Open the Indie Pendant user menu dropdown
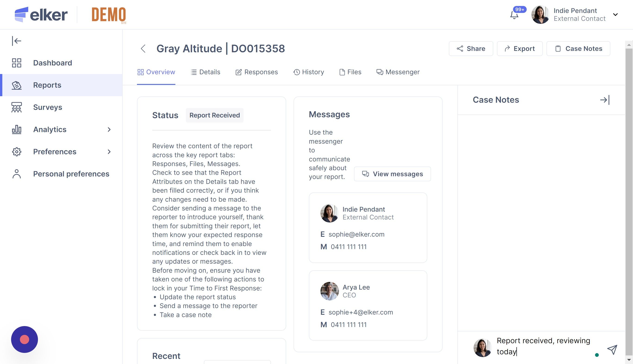The width and height of the screenshot is (633, 364). point(615,15)
